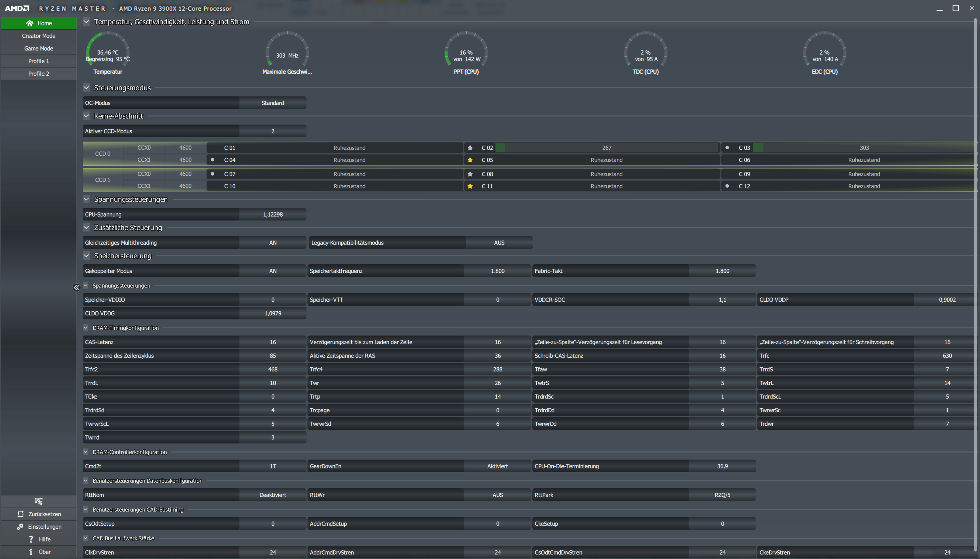This screenshot has height=559, width=980.
Task: Click the dot marker beside C 12
Action: (727, 186)
